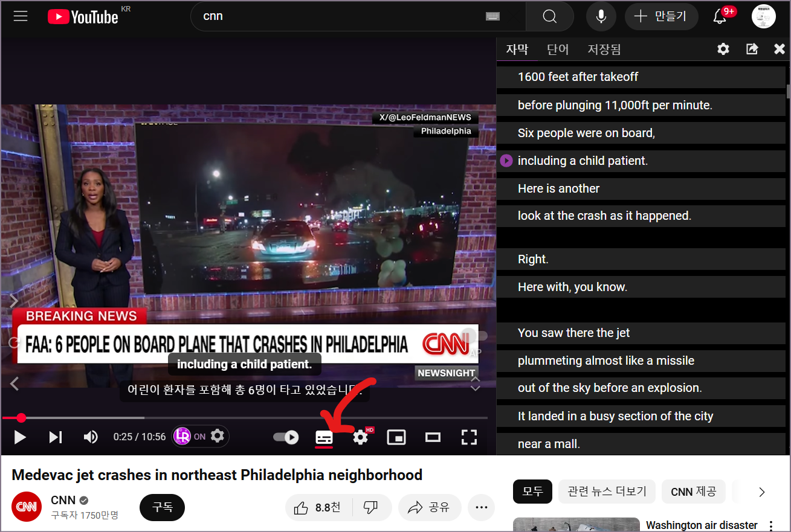Click the subtitle panel scrollbar

788,91
